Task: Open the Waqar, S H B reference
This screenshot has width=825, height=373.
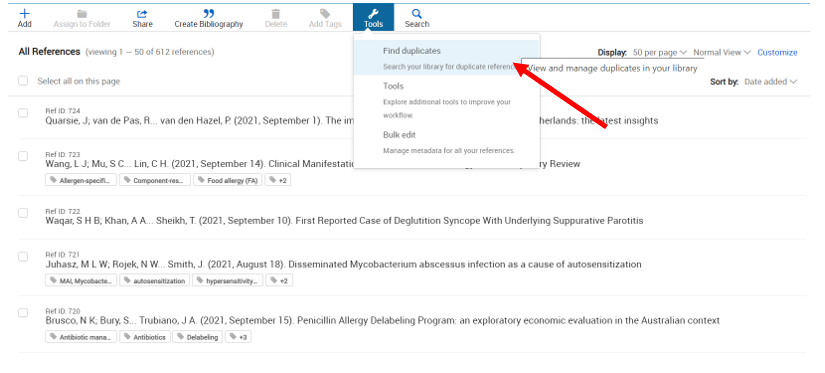Action: [344, 220]
